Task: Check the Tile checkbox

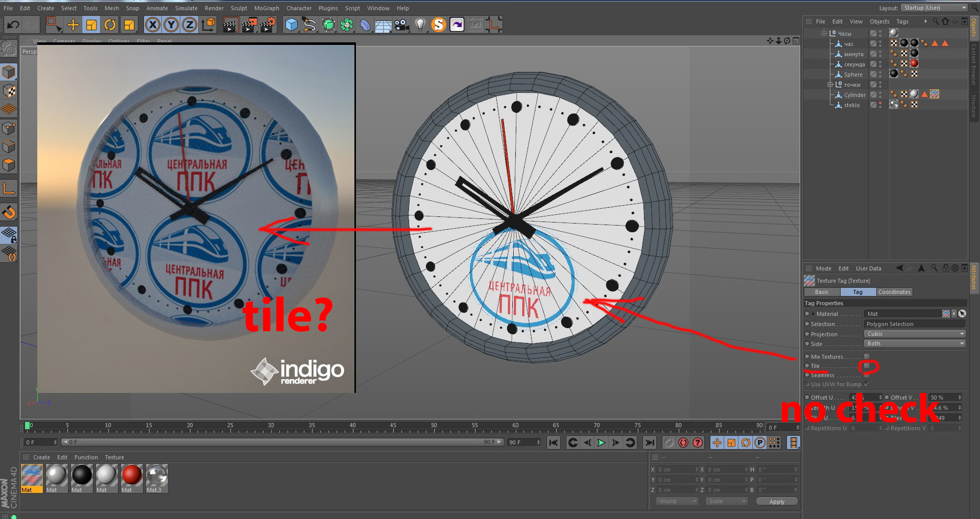Action: pos(867,366)
